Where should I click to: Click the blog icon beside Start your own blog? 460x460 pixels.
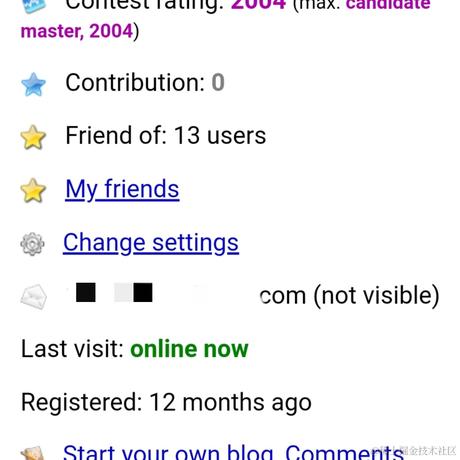click(x=32, y=453)
